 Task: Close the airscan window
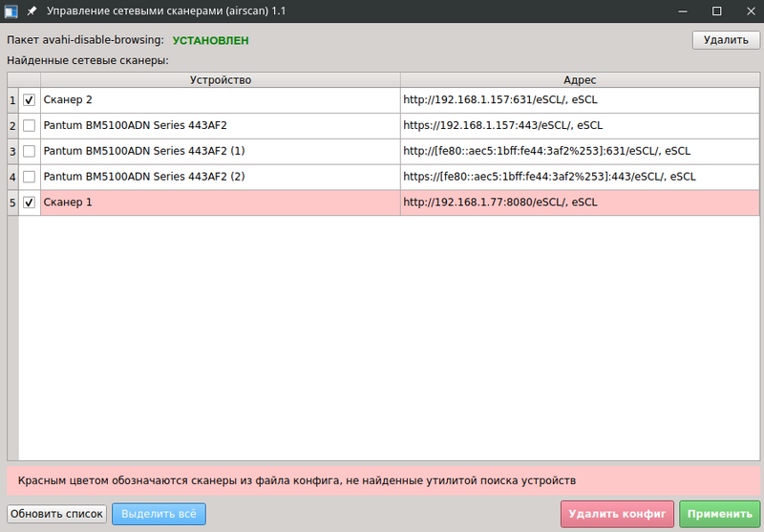pyautogui.click(x=748, y=11)
